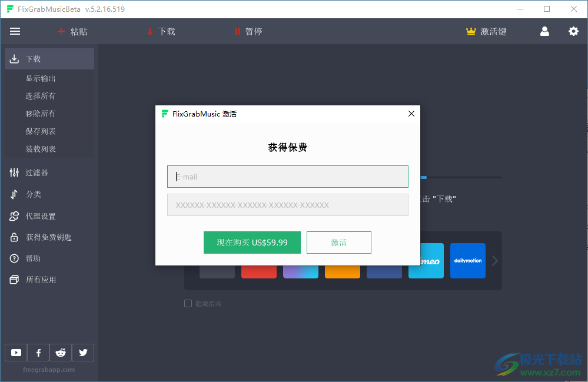Open the settings gear icon
Viewport: 588px width, 382px height.
[x=573, y=31]
